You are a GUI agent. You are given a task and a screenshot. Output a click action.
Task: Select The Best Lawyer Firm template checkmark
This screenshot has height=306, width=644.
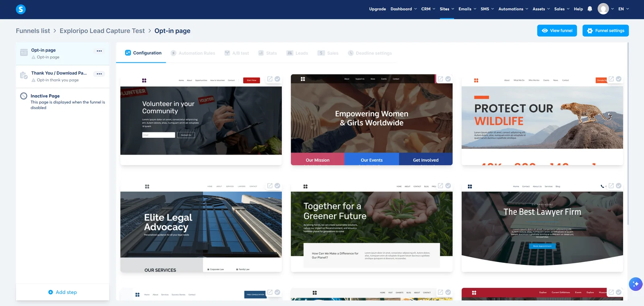[x=619, y=186]
